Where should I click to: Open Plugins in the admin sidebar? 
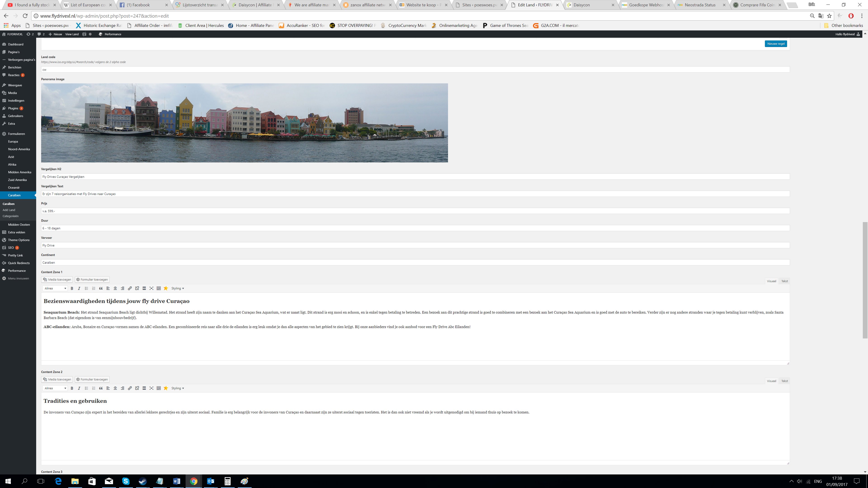[x=13, y=108]
